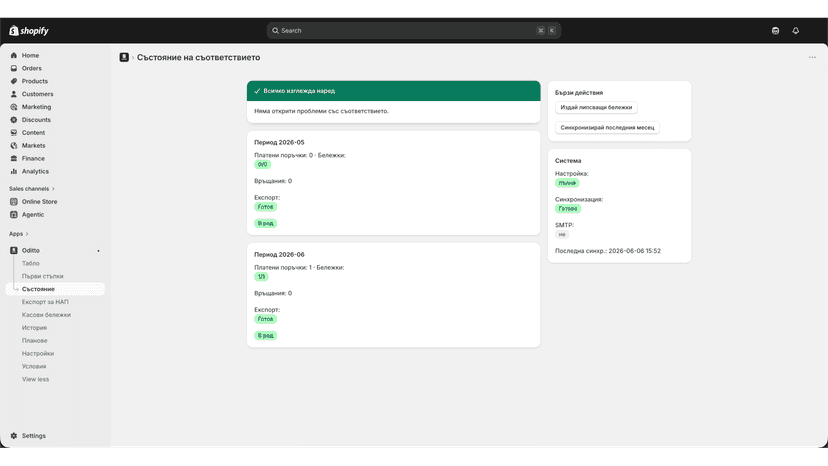Open Касови бележки
This screenshot has height=466, width=828.
tap(46, 315)
